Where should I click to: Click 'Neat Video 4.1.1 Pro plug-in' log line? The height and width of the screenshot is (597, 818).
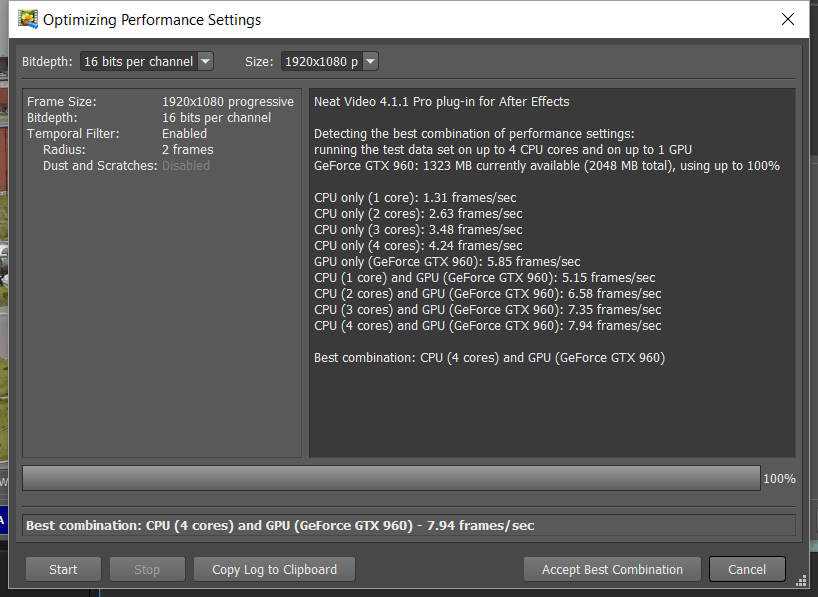click(x=441, y=102)
